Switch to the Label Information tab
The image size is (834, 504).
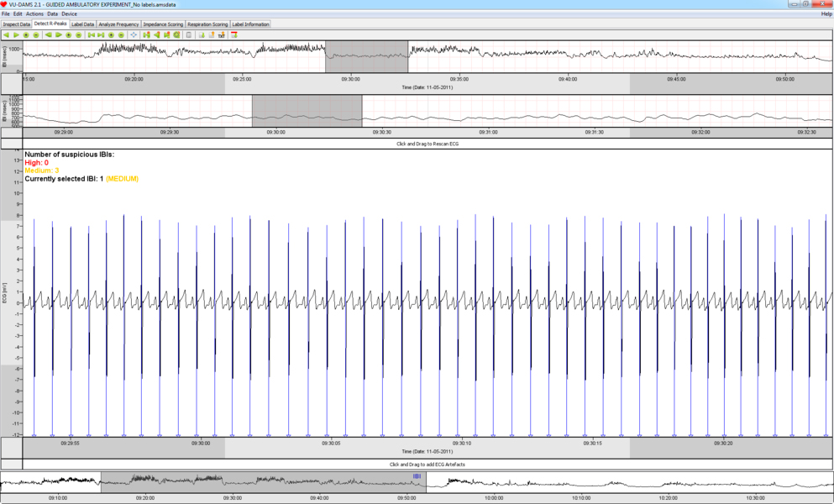point(250,24)
